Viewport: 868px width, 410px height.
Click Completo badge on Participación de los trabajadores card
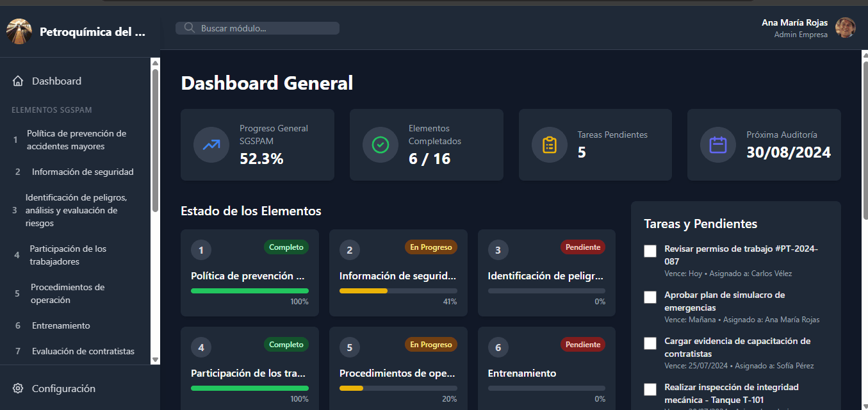pyautogui.click(x=286, y=345)
